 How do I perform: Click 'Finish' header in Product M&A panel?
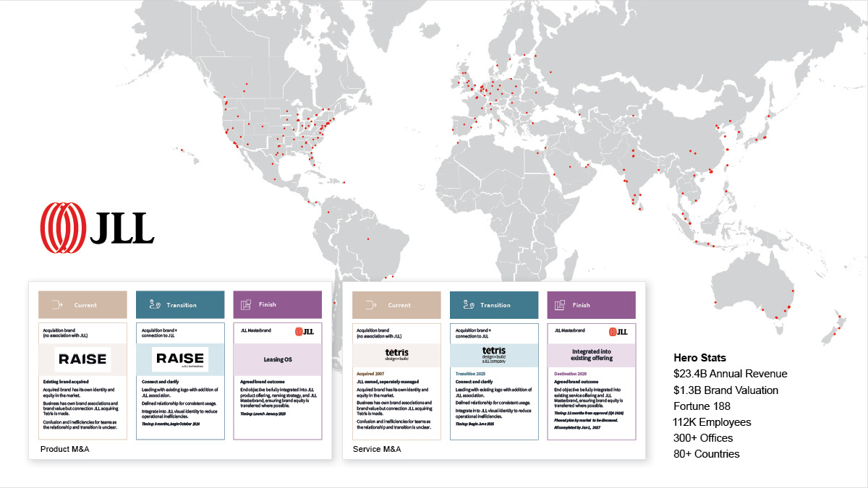(x=278, y=305)
